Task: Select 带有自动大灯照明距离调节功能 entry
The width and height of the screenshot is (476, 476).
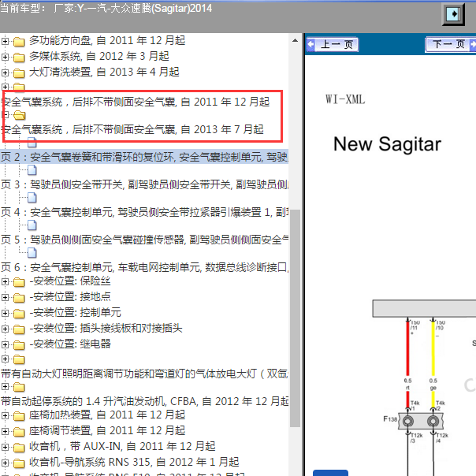Action: [144, 374]
